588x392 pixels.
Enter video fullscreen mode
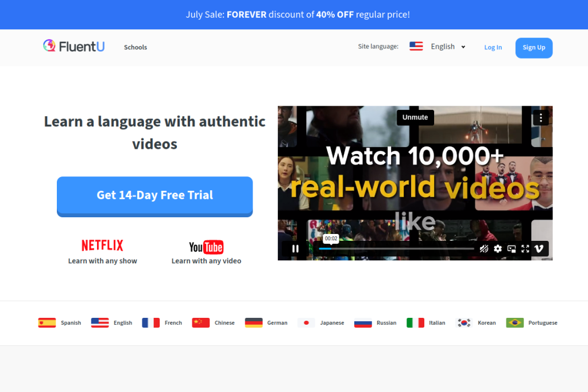[525, 248]
